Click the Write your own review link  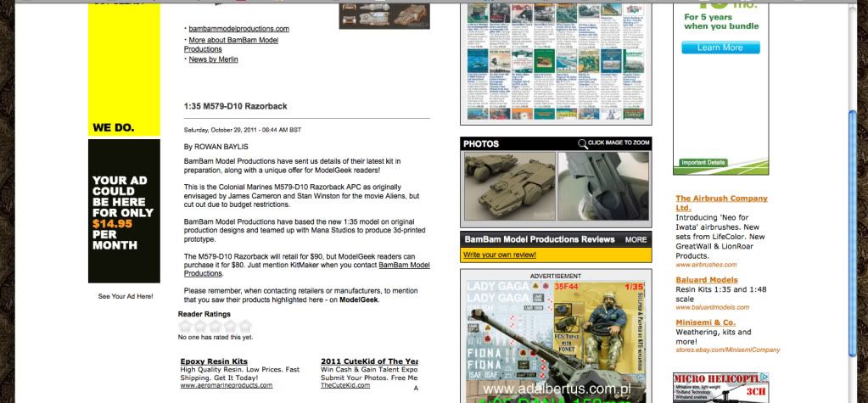click(500, 255)
